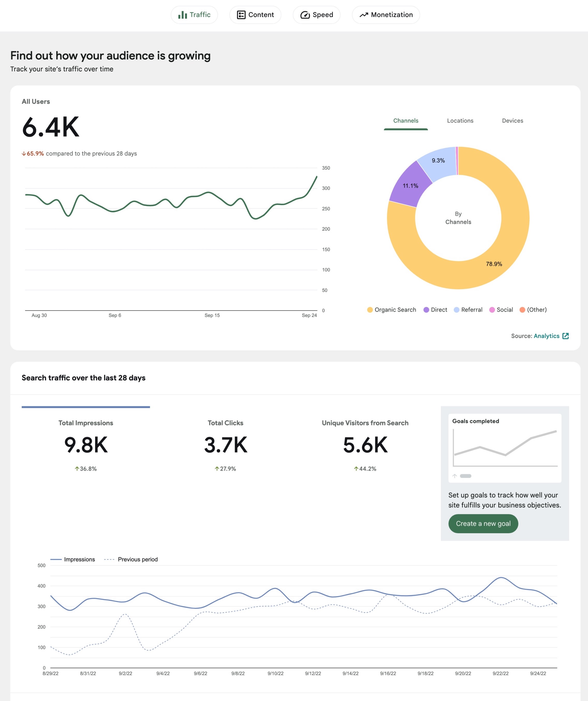Screen dimensions: 588x701
Task: Click the Direct legend color dot
Action: coord(426,310)
